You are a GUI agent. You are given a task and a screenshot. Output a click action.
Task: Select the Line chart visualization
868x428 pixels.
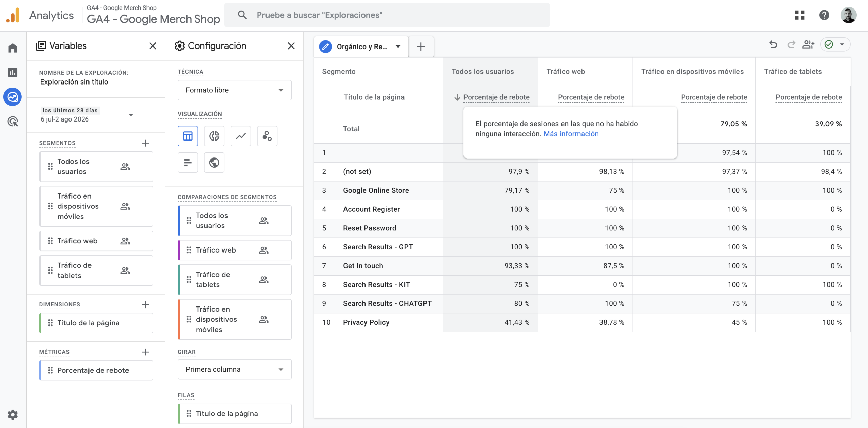241,136
